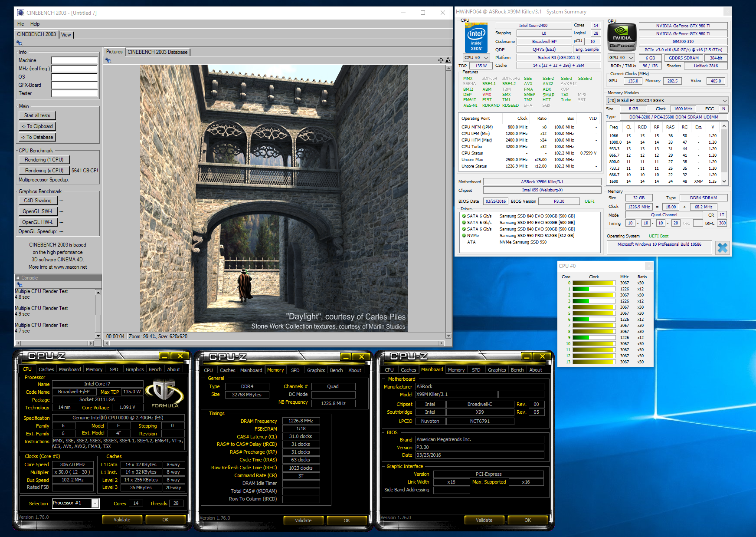Click Validate in the first CPU-Z window
This screenshot has width=756, height=537.
pos(122,520)
